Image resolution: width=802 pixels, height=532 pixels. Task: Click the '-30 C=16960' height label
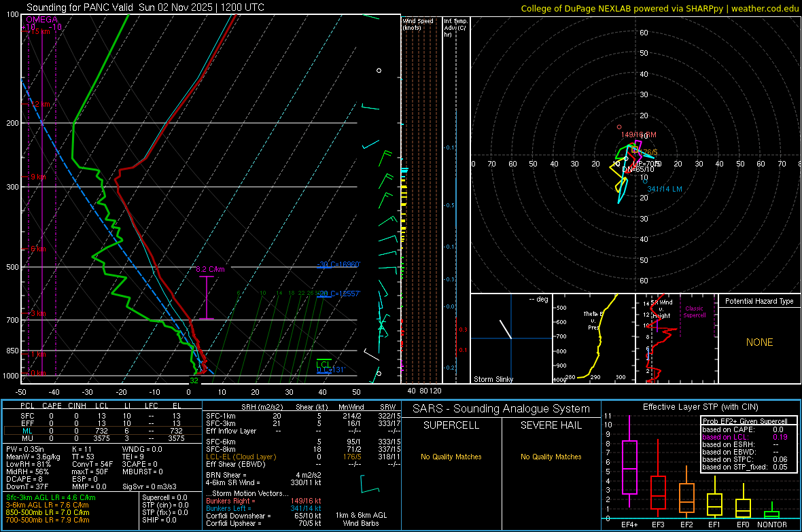338,264
